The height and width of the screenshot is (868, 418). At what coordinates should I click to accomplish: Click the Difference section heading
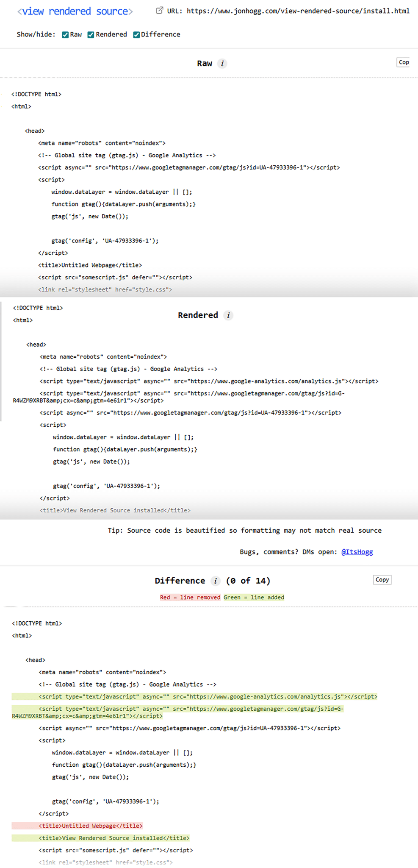(x=180, y=581)
